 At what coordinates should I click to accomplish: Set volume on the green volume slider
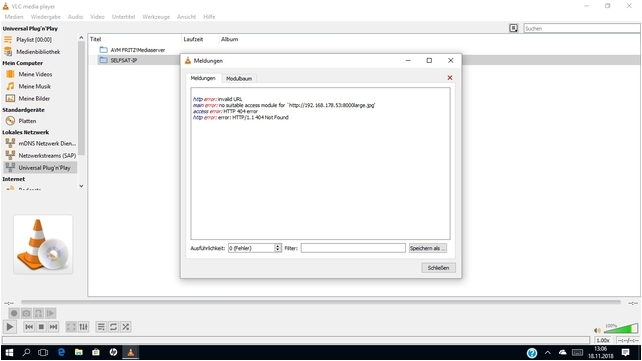[x=621, y=328]
